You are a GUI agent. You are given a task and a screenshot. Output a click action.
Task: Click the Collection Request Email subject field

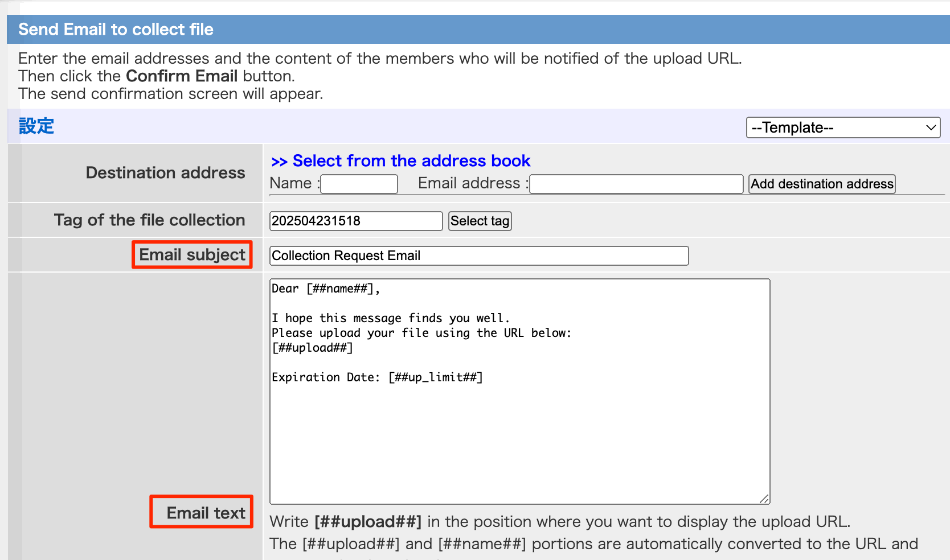tap(478, 256)
